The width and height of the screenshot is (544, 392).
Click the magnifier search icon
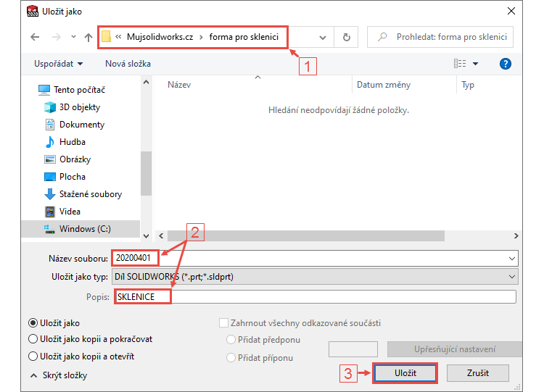(x=382, y=37)
